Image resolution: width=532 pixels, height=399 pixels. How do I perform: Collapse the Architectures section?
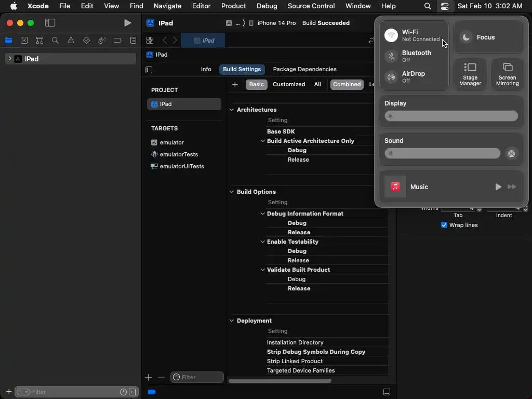tap(231, 110)
